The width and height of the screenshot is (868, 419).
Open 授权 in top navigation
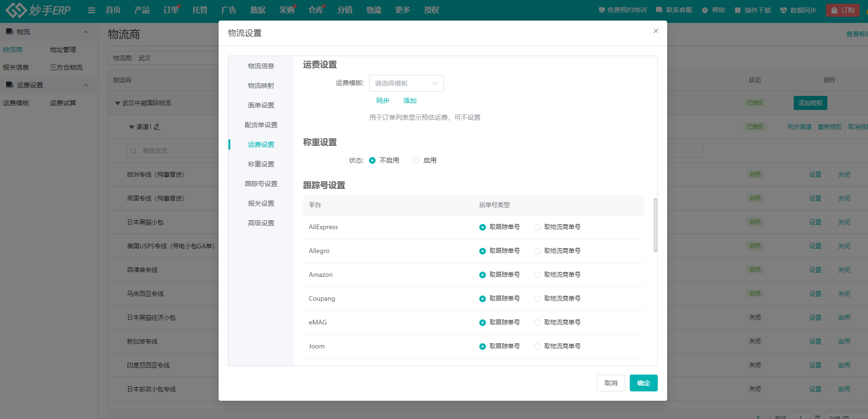432,10
